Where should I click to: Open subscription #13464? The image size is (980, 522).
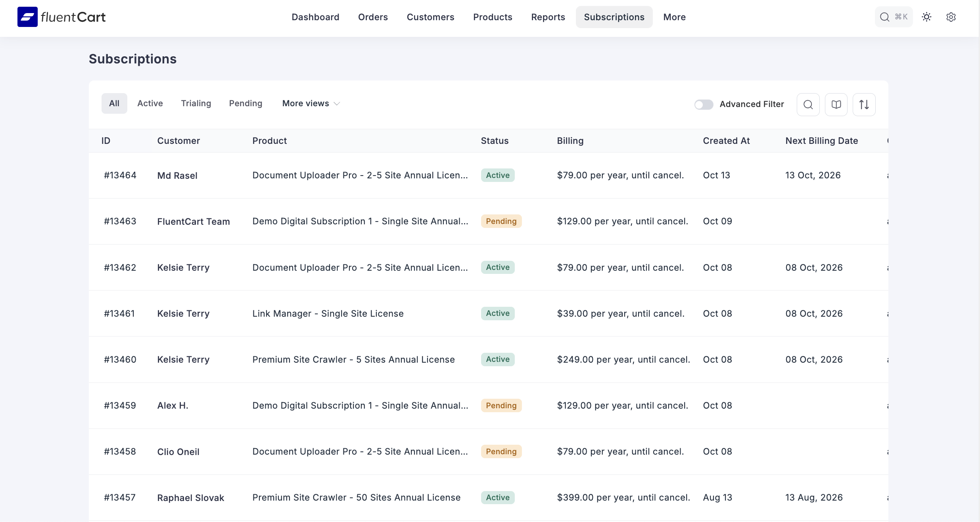pos(119,175)
